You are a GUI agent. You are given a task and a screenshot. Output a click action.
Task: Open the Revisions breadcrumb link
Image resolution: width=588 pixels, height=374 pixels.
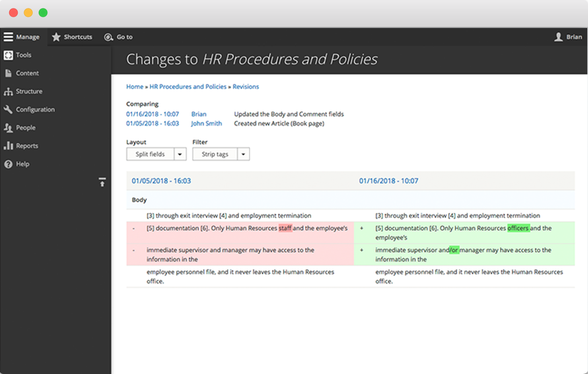coord(246,87)
